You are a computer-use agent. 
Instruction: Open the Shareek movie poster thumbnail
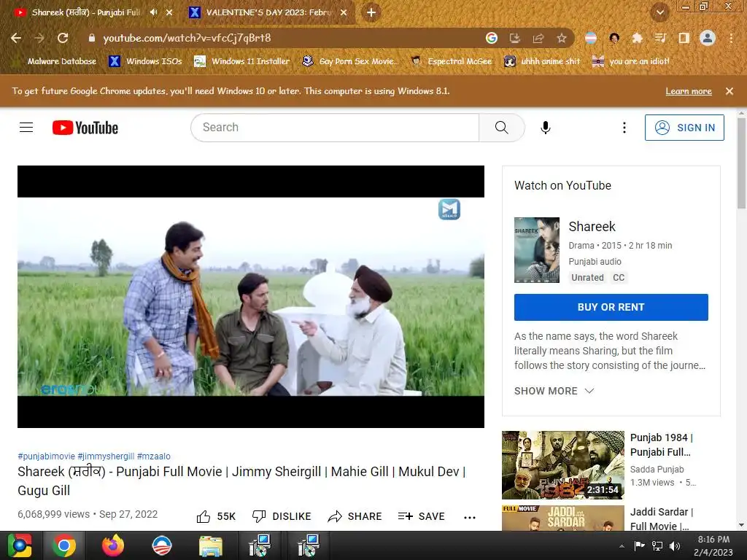click(x=537, y=250)
